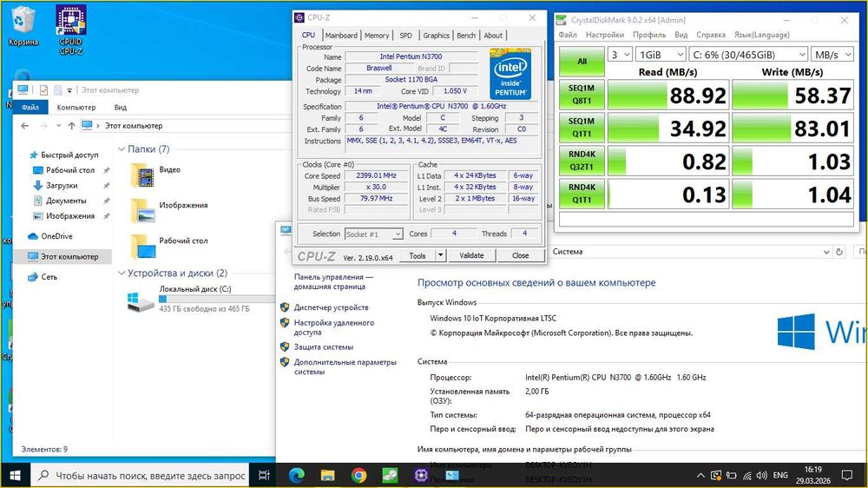Expand the Система address bar dropdown
This screenshot has height=488, width=868.
point(826,252)
